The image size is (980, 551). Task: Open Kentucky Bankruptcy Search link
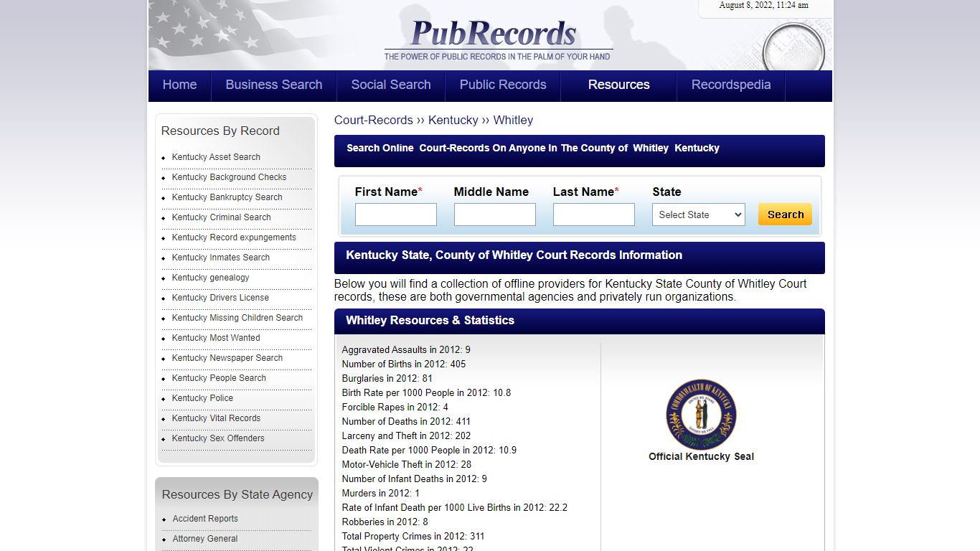[227, 197]
